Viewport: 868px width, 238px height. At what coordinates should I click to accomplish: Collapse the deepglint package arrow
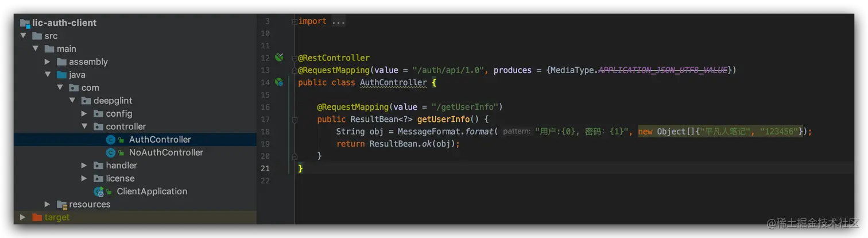(x=72, y=101)
